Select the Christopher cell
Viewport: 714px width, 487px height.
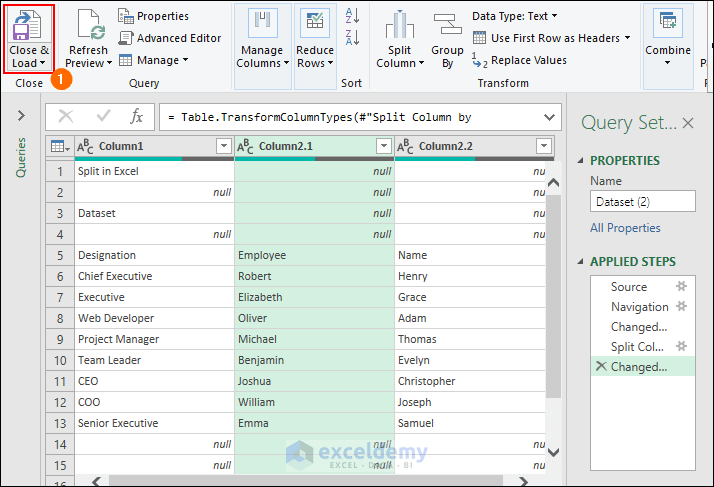tap(469, 381)
